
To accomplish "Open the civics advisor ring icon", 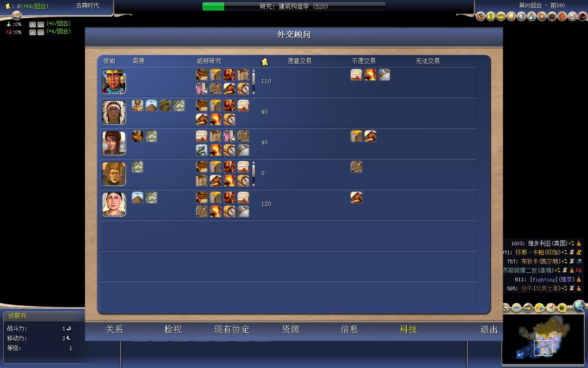I will point(501,17).
